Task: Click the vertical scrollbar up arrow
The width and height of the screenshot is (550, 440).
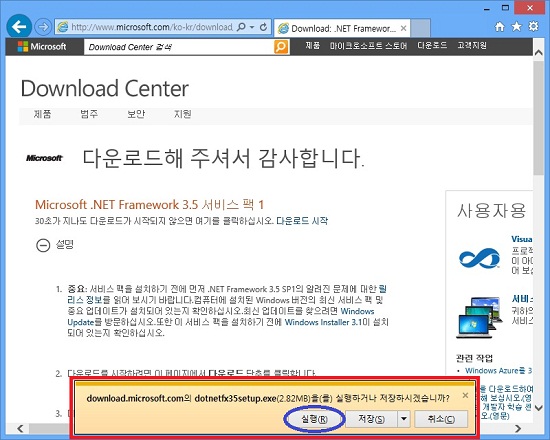Action: [x=538, y=53]
